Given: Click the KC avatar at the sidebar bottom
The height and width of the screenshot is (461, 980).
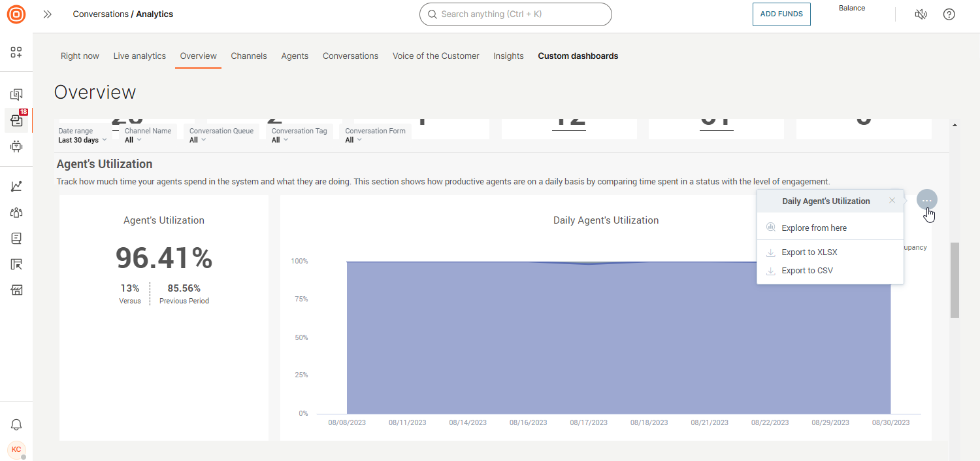Looking at the screenshot, I should 16,450.
